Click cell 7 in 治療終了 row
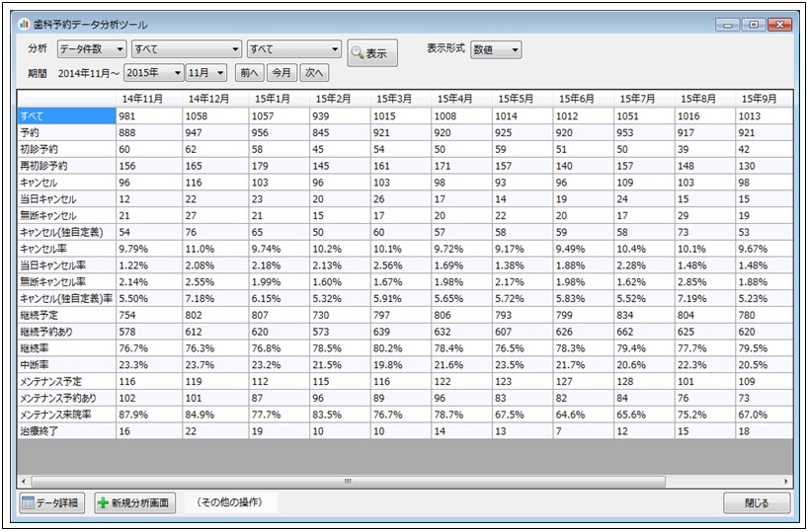This screenshot has width=808, height=532. click(583, 431)
